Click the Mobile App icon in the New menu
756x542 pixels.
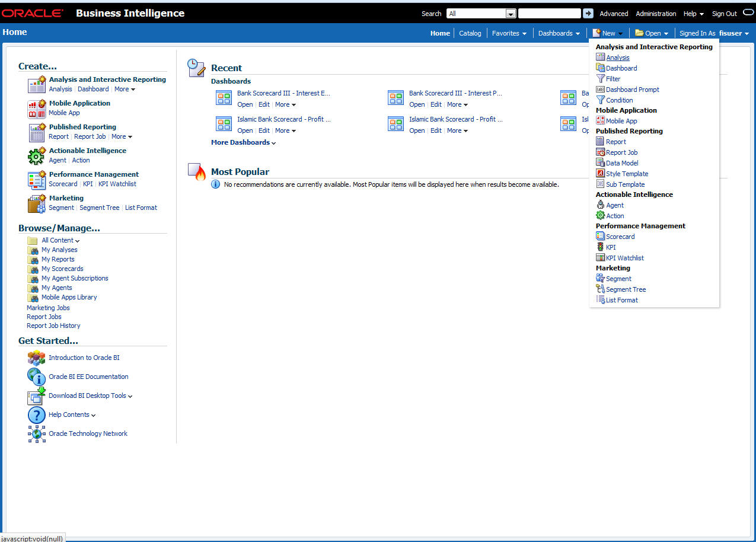pyautogui.click(x=600, y=121)
